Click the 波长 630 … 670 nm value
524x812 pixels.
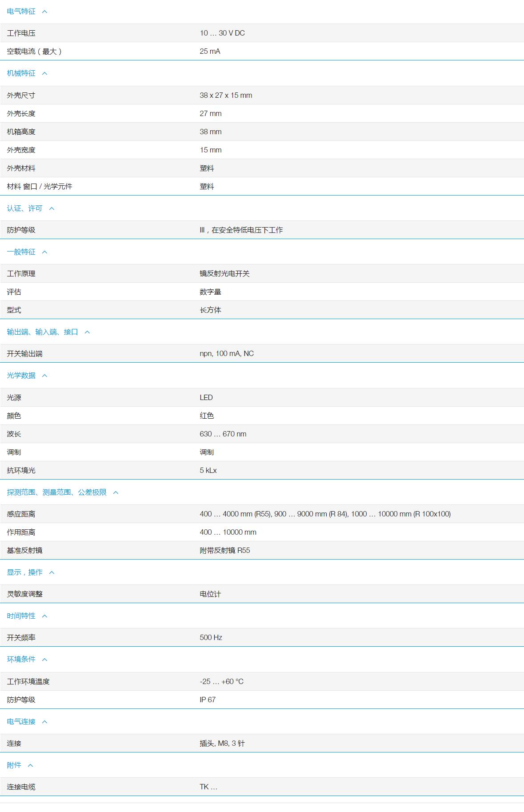223,434
